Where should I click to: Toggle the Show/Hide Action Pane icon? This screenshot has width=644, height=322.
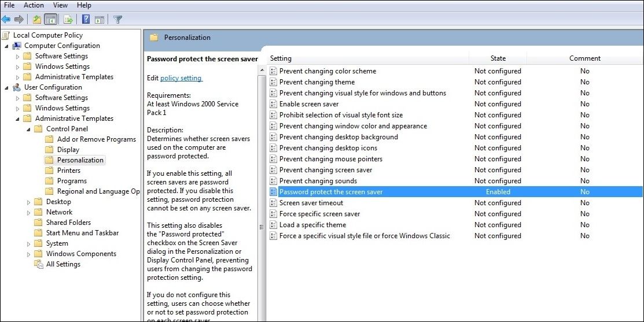[x=99, y=20]
